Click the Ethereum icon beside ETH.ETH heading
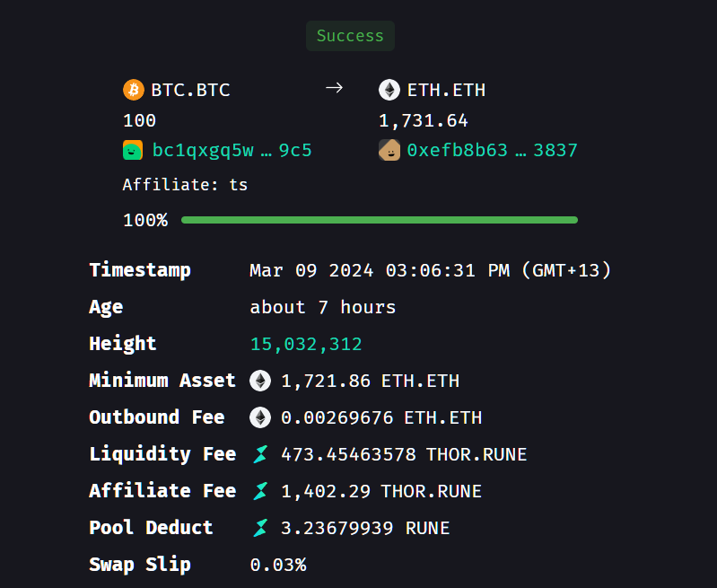 tap(389, 90)
